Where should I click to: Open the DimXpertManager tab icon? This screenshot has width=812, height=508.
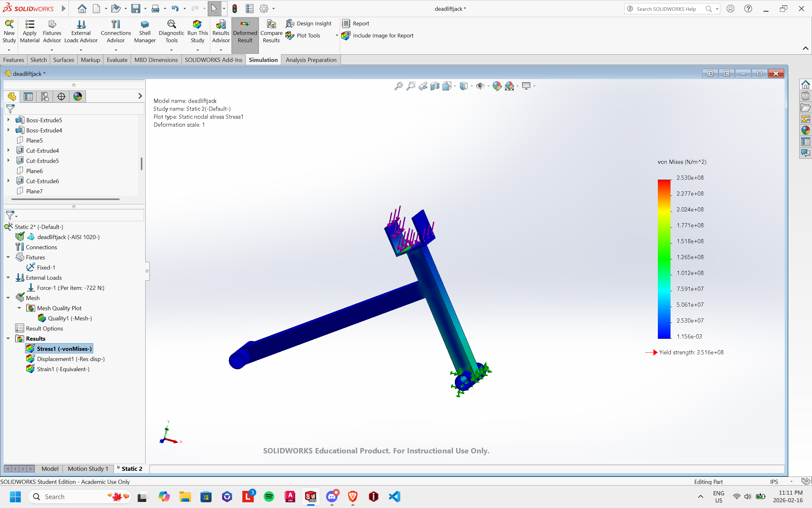[x=61, y=97]
